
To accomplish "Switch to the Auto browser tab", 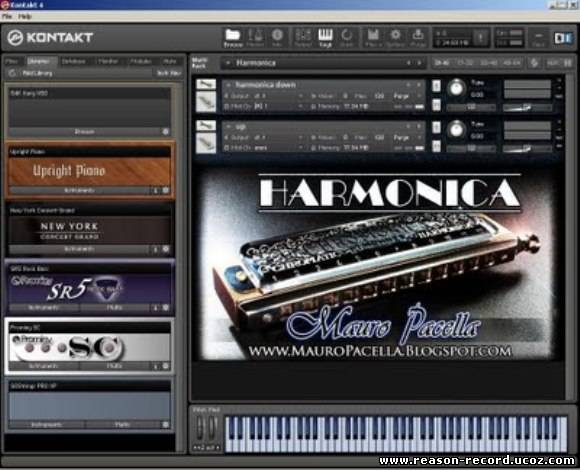I will [169, 61].
